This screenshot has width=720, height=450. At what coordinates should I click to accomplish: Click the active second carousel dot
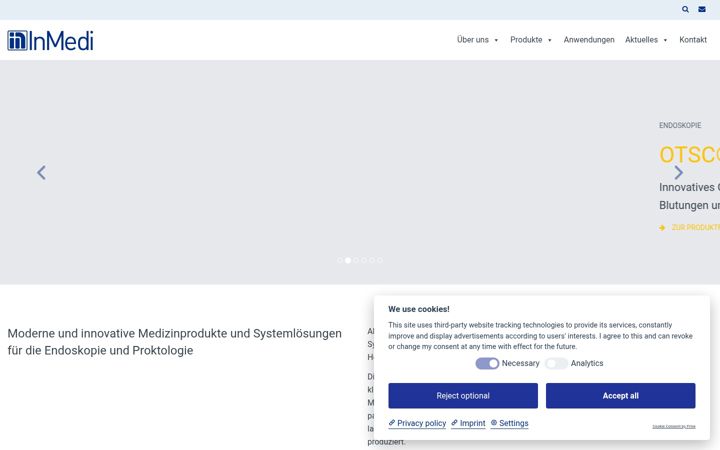tap(348, 260)
